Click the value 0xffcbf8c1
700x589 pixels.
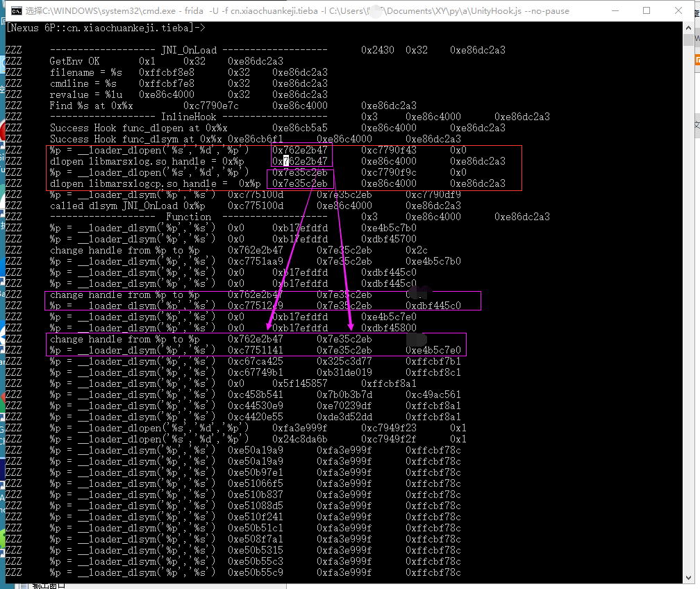click(x=433, y=372)
